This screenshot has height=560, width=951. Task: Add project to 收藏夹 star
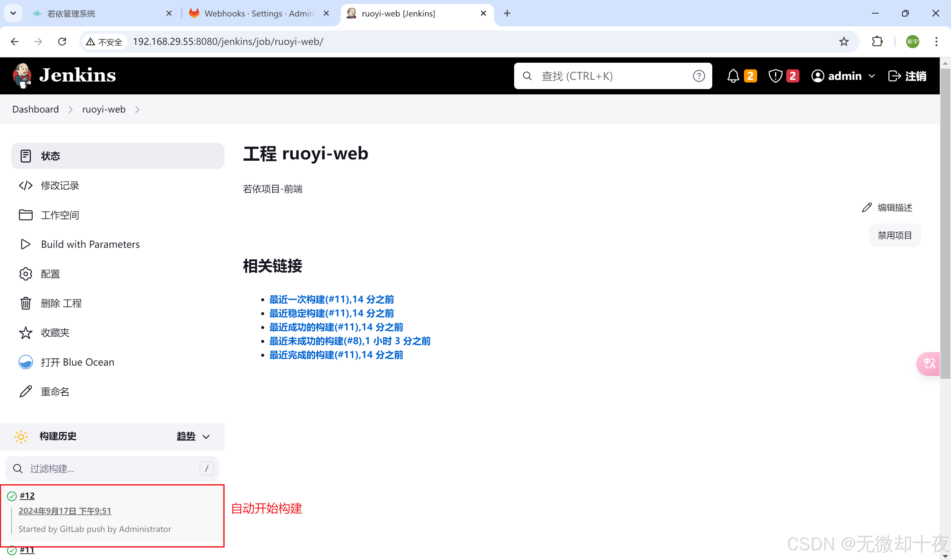pyautogui.click(x=55, y=333)
